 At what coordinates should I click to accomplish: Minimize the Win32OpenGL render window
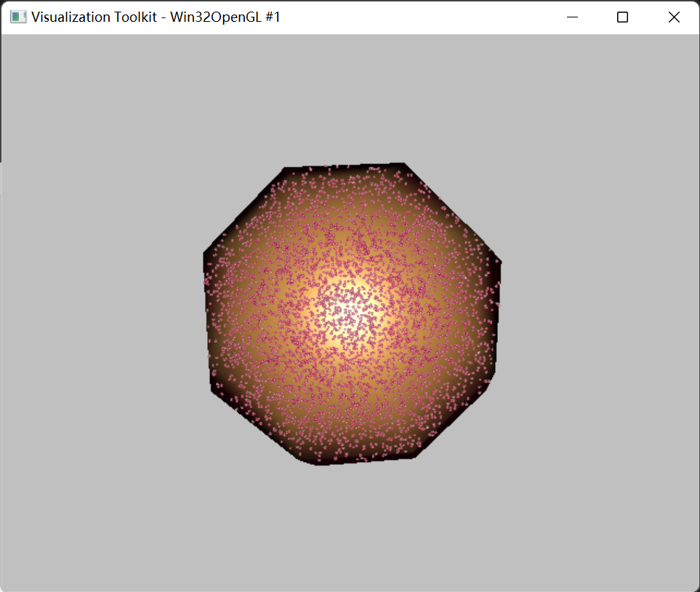pyautogui.click(x=571, y=16)
